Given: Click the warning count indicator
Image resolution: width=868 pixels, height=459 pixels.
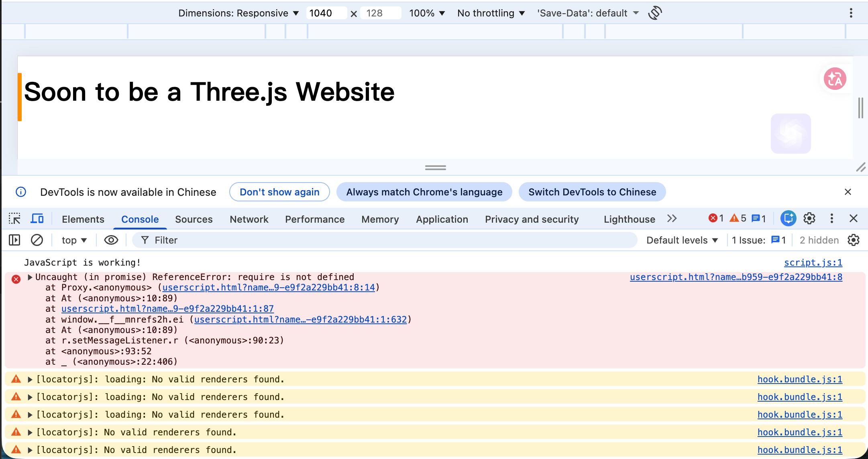Looking at the screenshot, I should pos(738,218).
